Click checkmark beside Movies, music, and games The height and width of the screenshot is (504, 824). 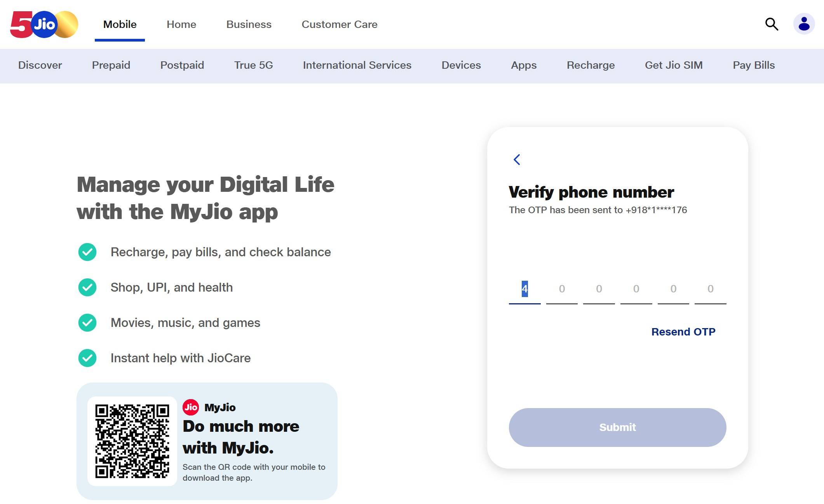pyautogui.click(x=87, y=323)
